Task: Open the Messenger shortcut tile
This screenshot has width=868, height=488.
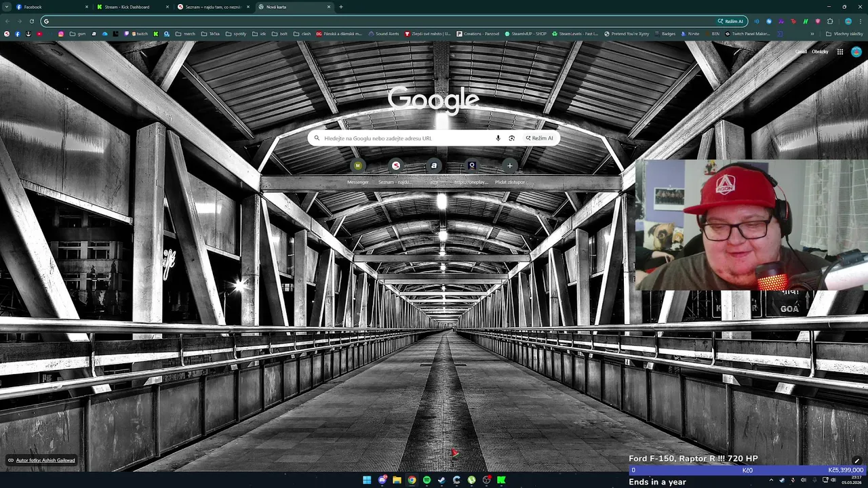Action: (358, 171)
